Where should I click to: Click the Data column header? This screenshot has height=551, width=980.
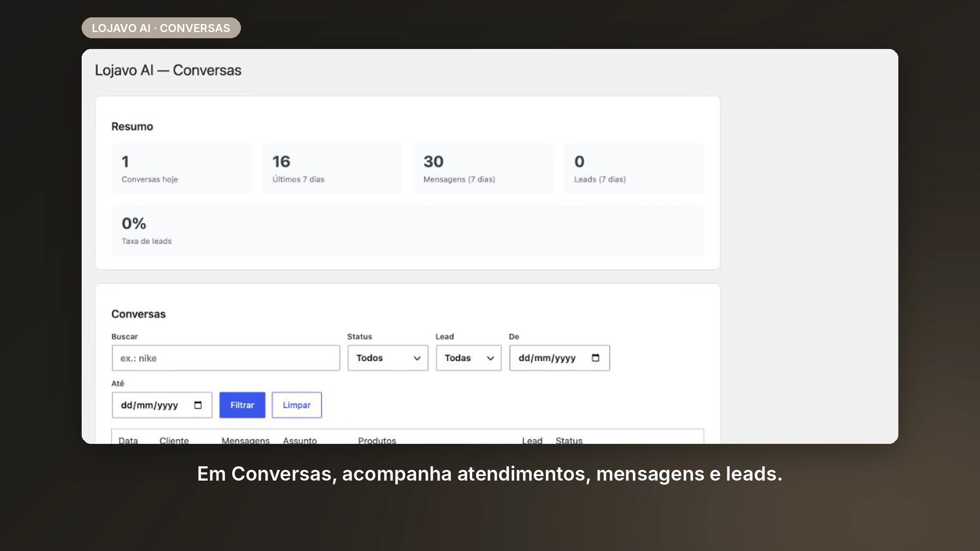click(128, 440)
